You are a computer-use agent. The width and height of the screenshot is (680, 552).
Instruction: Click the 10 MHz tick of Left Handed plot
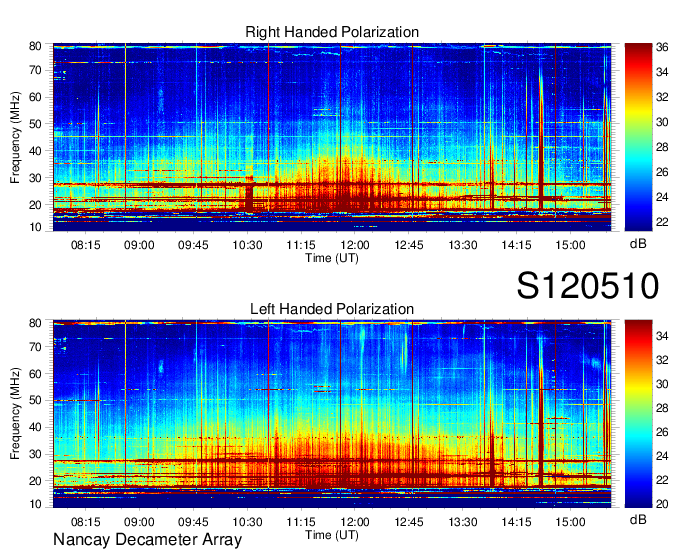35,504
